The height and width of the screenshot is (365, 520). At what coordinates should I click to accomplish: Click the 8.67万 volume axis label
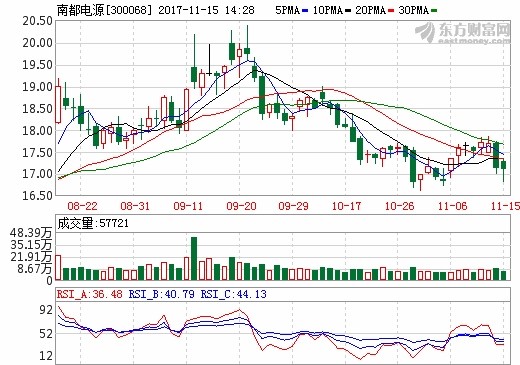[35, 269]
